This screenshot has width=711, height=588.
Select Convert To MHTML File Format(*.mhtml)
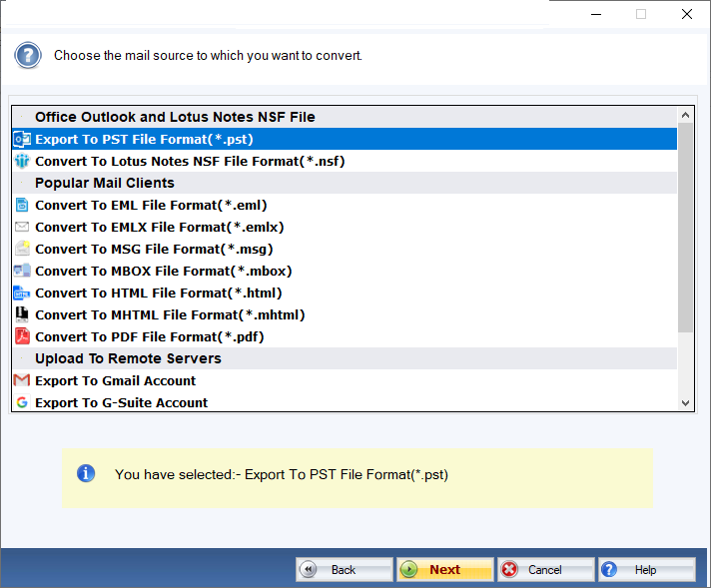345,314
